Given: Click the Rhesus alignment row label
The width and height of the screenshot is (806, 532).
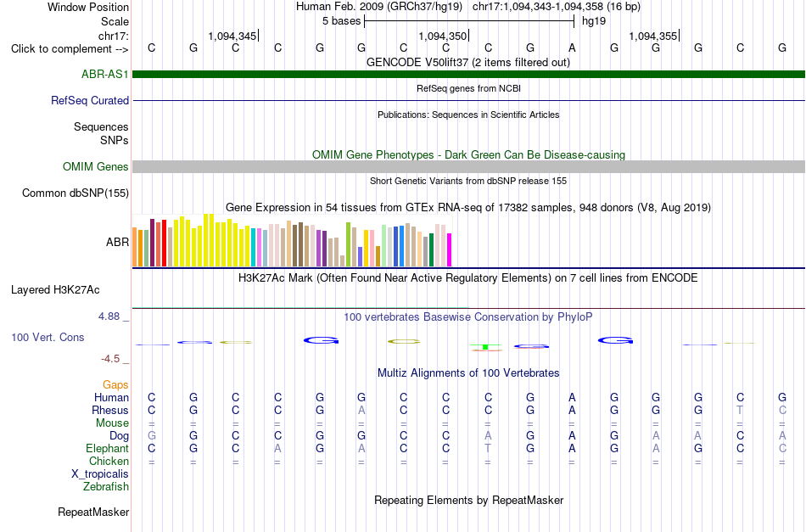Looking at the screenshot, I should (110, 410).
